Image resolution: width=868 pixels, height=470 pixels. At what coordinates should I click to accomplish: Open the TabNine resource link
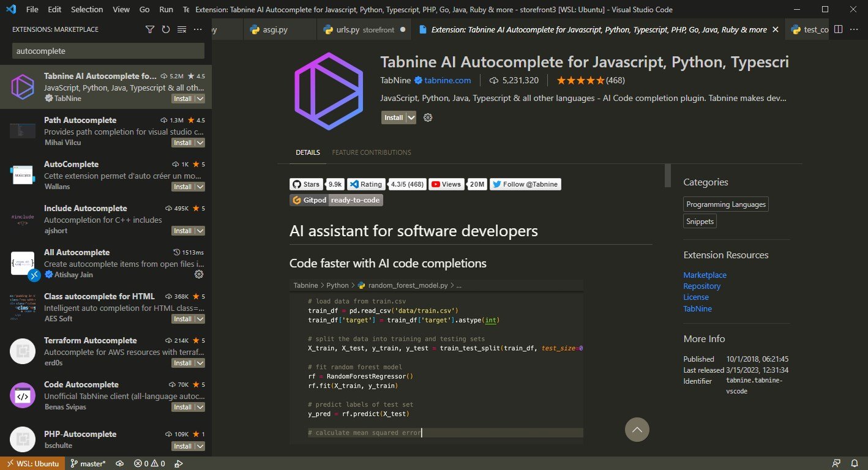[697, 309]
